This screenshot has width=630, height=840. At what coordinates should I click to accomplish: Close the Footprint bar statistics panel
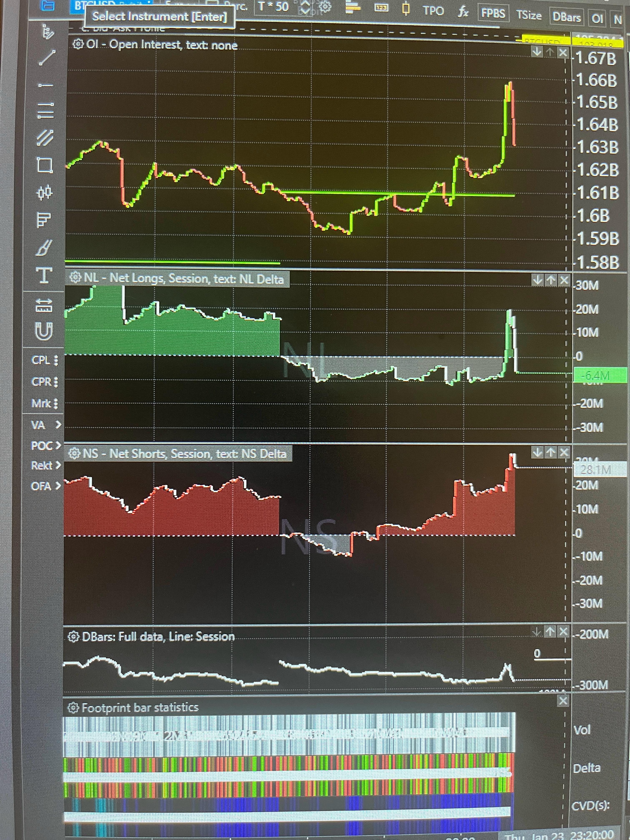point(563,701)
